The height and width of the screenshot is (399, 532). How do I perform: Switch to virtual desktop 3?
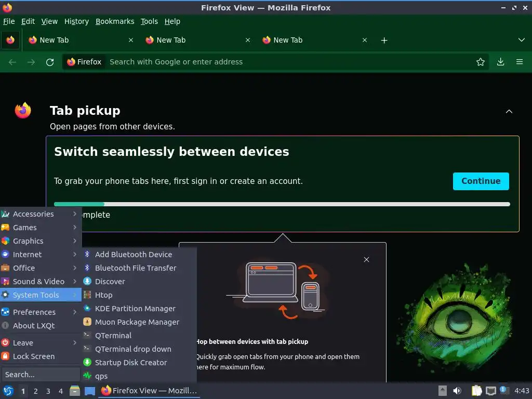(48, 391)
